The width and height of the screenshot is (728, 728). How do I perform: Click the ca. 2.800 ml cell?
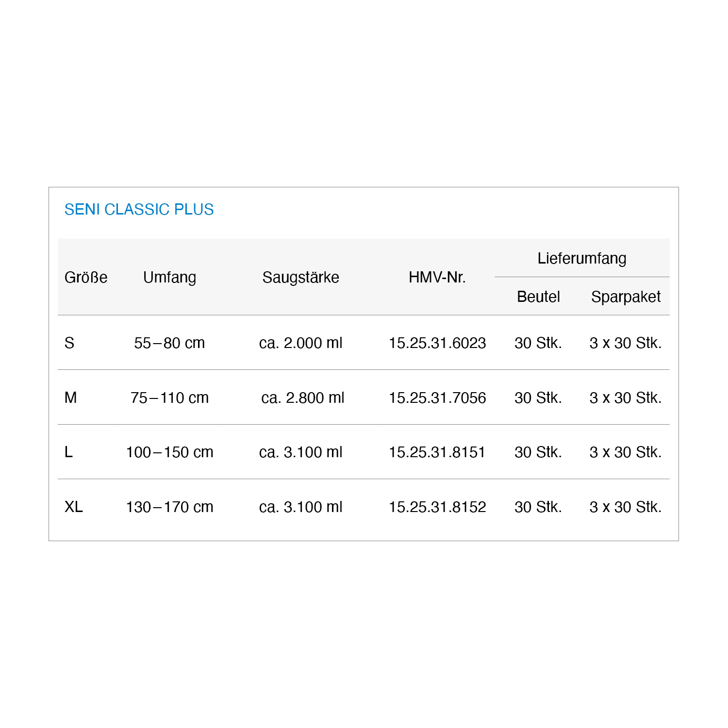click(x=302, y=398)
